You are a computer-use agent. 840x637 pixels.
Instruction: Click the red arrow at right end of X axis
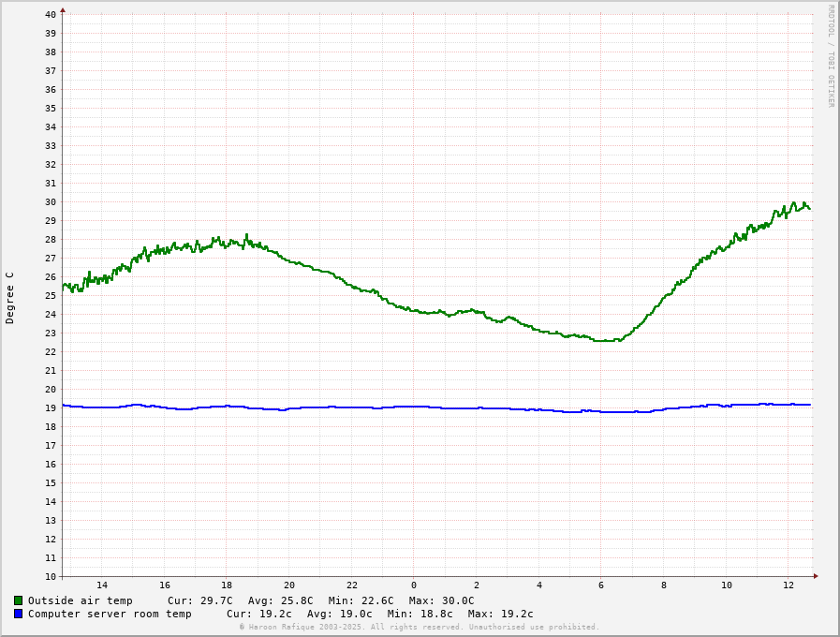coord(816,576)
